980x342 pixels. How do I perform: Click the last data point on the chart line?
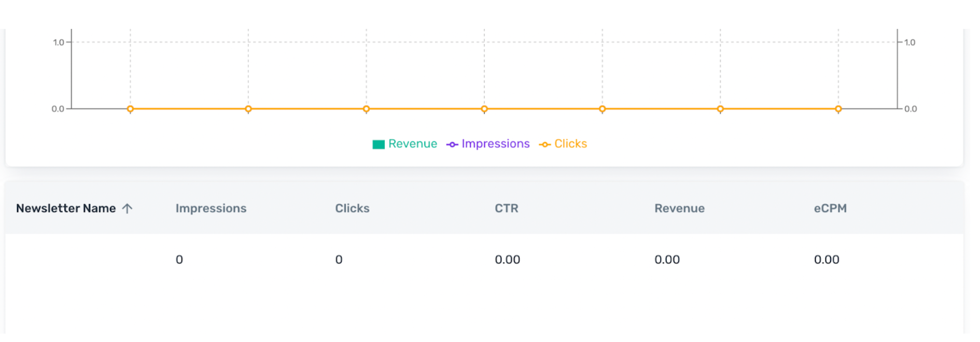pos(838,109)
